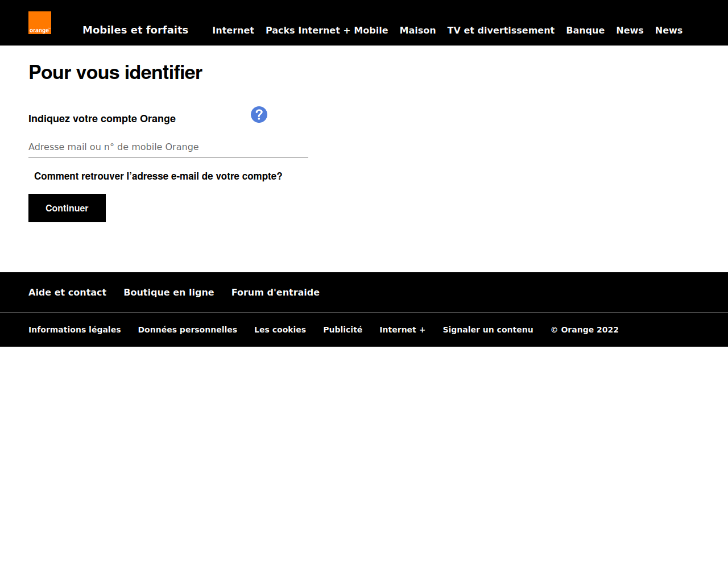Visit Boutique en ligne footer link
The height and width of the screenshot is (582, 728).
[169, 292]
